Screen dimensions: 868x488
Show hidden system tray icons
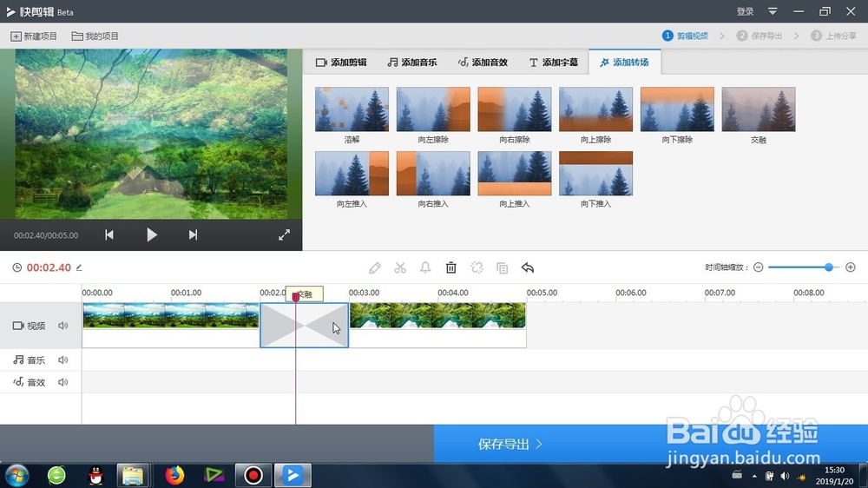pos(754,476)
